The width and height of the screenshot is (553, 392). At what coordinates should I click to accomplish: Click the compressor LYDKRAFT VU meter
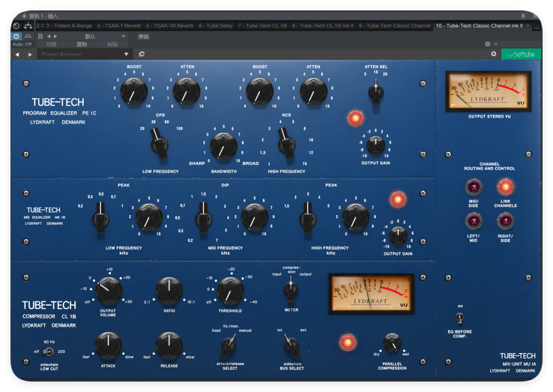[372, 294]
